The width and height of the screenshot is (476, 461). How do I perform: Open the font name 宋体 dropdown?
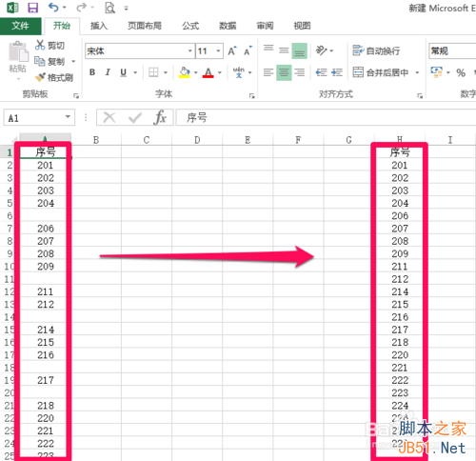coord(190,50)
